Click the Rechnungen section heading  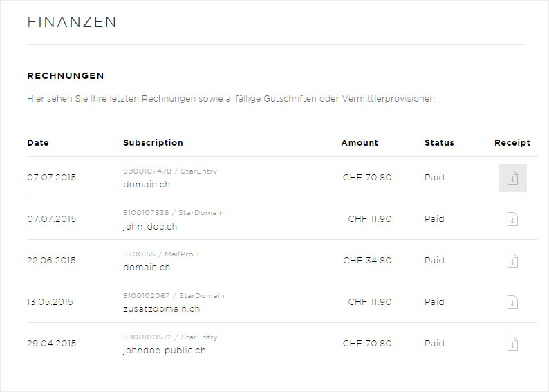point(66,75)
